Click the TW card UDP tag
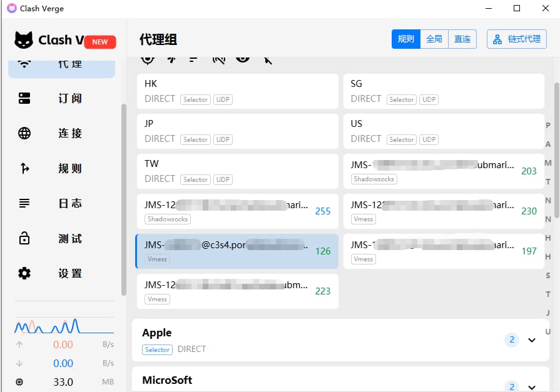 pos(223,179)
